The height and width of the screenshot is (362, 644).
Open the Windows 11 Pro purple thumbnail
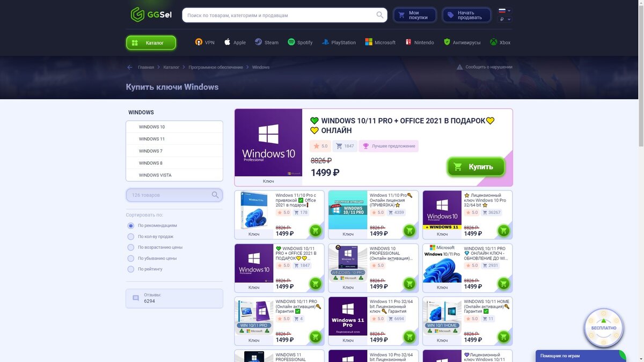[x=348, y=316]
